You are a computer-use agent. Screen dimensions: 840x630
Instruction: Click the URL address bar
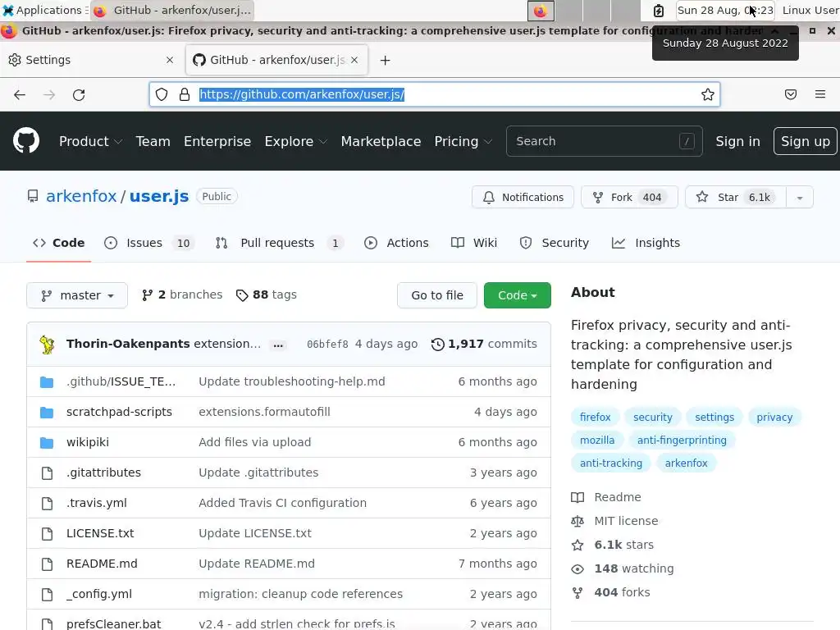pos(435,95)
